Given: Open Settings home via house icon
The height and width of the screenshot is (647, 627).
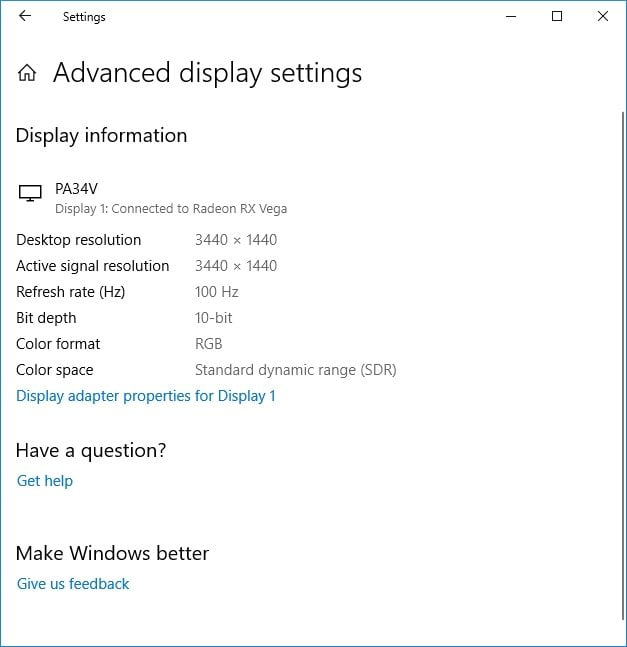Looking at the screenshot, I should [x=27, y=73].
